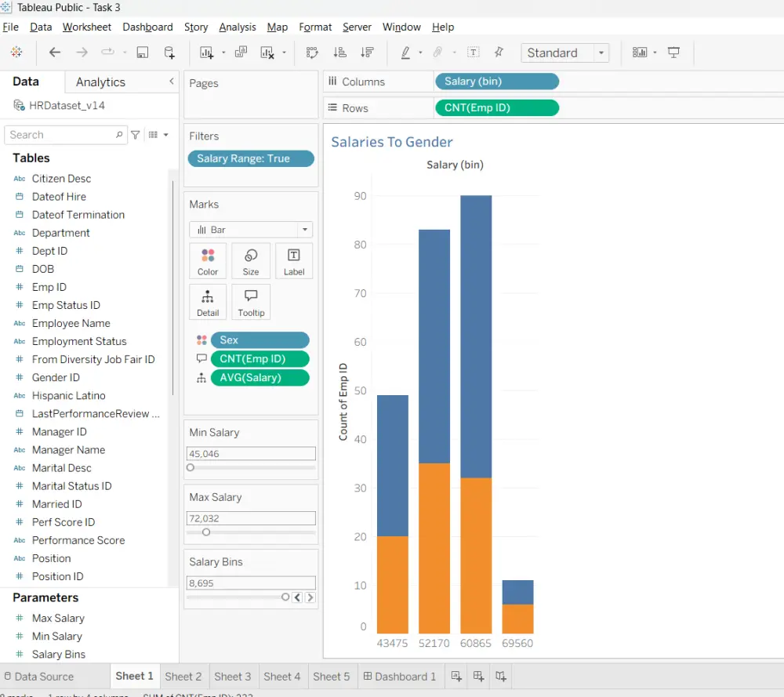Click the Show mark labels T icon
This screenshot has width=784, height=697.
tap(473, 52)
